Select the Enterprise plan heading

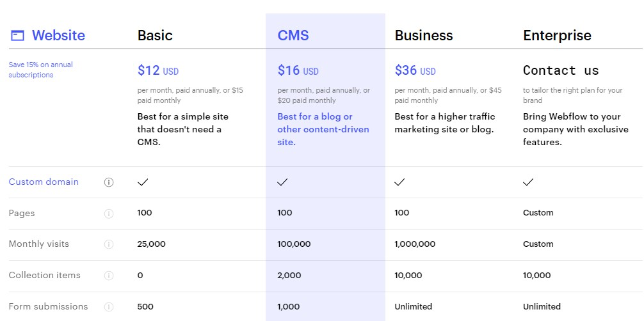557,36
